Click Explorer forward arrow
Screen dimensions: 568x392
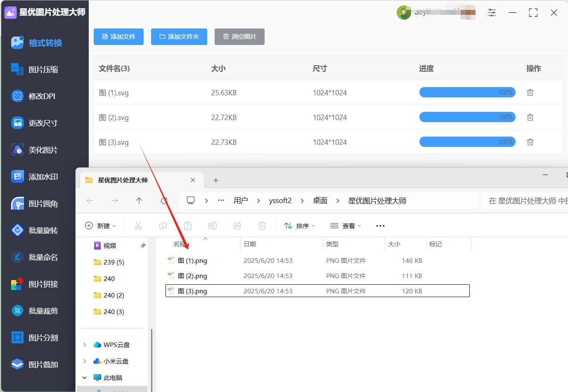(114, 201)
